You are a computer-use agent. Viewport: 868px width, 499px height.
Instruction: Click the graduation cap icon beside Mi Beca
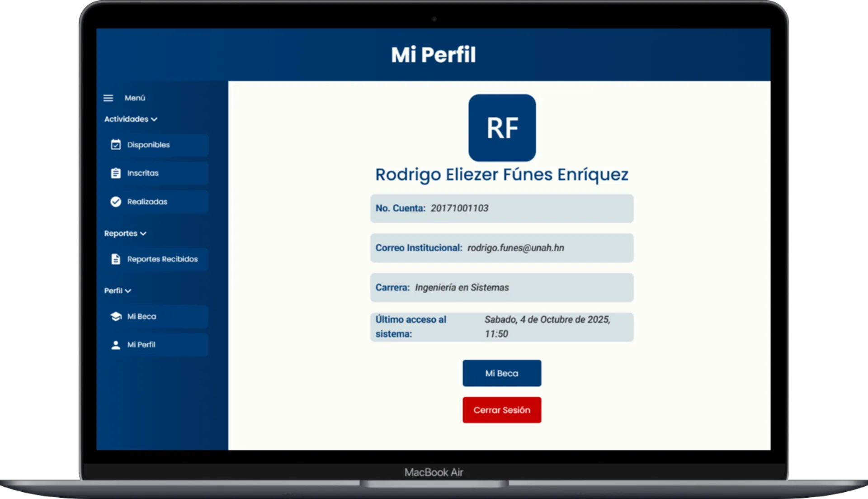click(x=116, y=316)
